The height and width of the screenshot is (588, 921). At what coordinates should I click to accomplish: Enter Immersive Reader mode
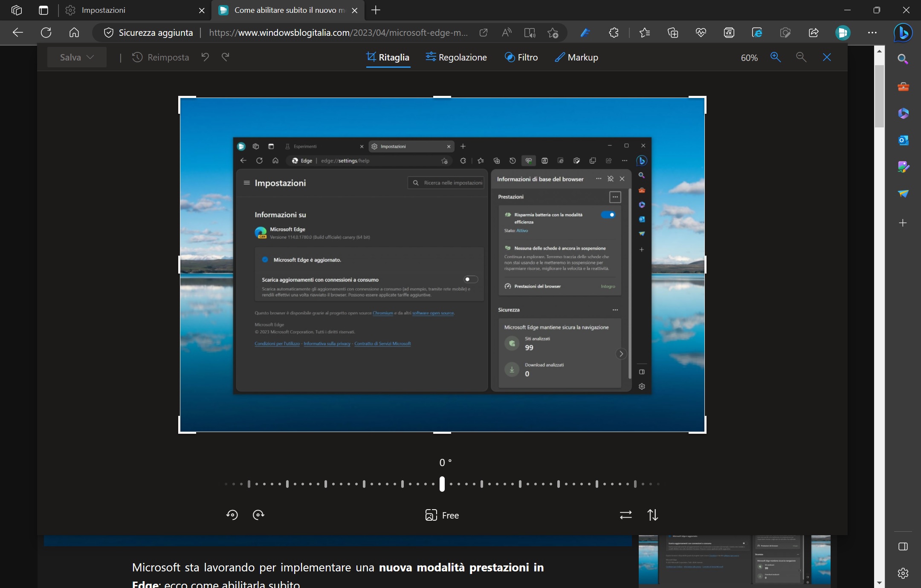click(x=530, y=33)
